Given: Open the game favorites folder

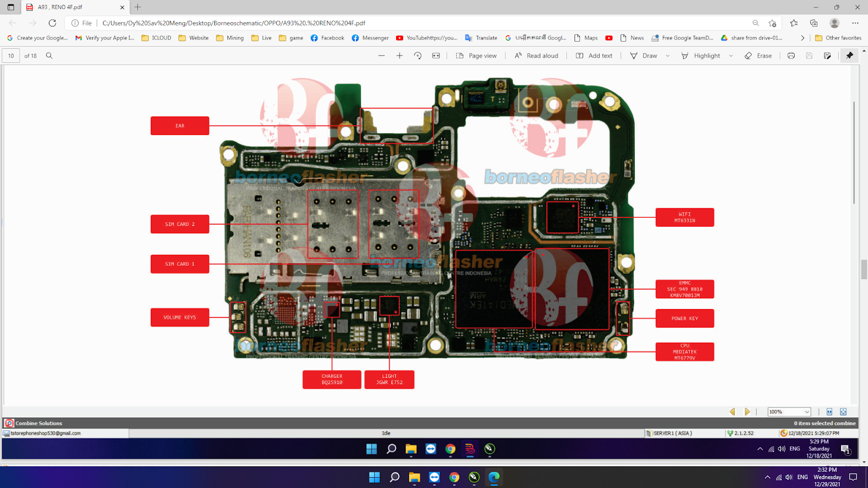Looking at the screenshot, I should (x=291, y=38).
